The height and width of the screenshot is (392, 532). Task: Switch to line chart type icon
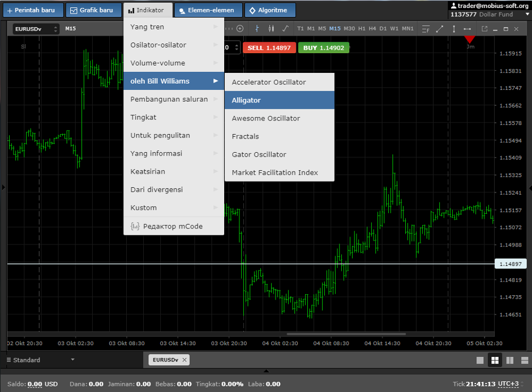tap(285, 29)
